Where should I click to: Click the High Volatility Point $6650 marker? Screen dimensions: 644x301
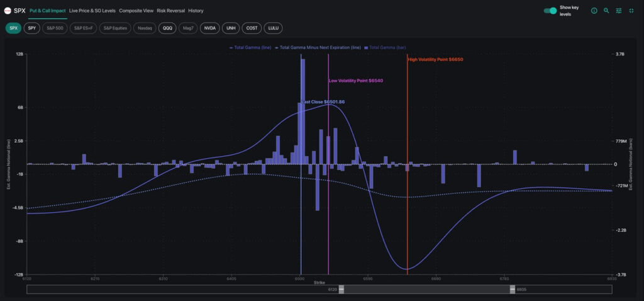coord(435,59)
